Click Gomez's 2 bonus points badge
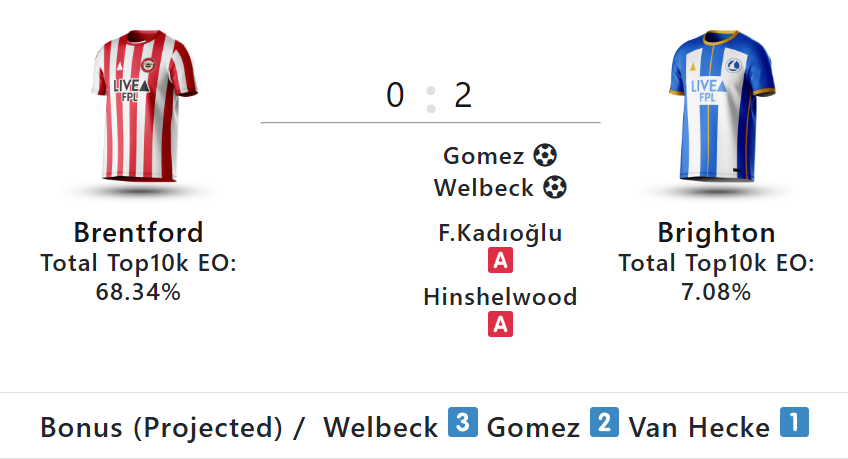848x459 pixels. 603,424
